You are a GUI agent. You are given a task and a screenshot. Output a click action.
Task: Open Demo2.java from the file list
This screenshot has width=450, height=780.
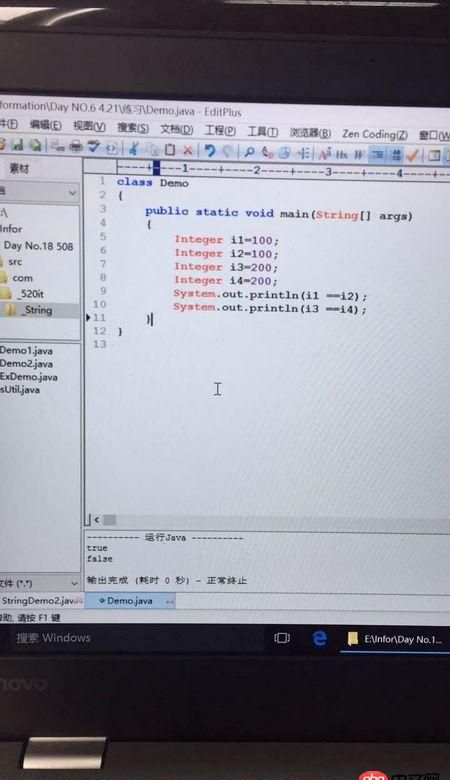tap(26, 363)
